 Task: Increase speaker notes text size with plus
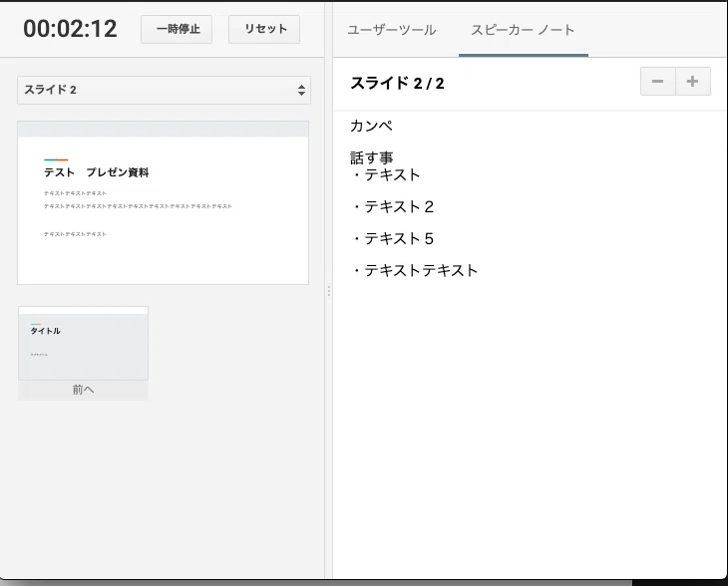[693, 81]
